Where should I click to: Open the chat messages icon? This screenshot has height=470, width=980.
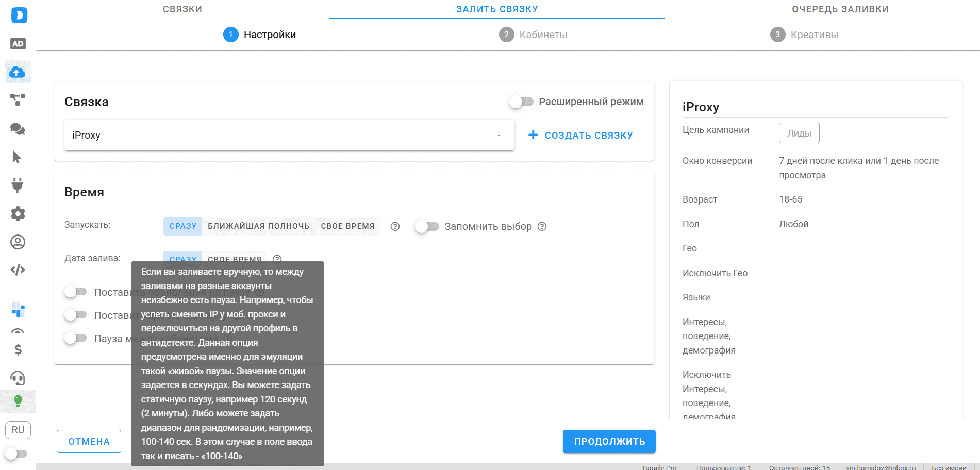pyautogui.click(x=18, y=129)
